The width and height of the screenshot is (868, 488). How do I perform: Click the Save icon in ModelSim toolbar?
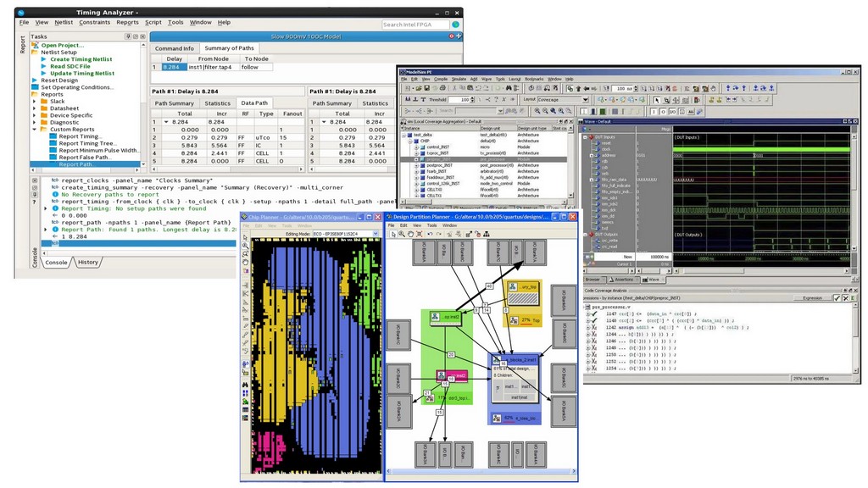pyautogui.click(x=427, y=88)
